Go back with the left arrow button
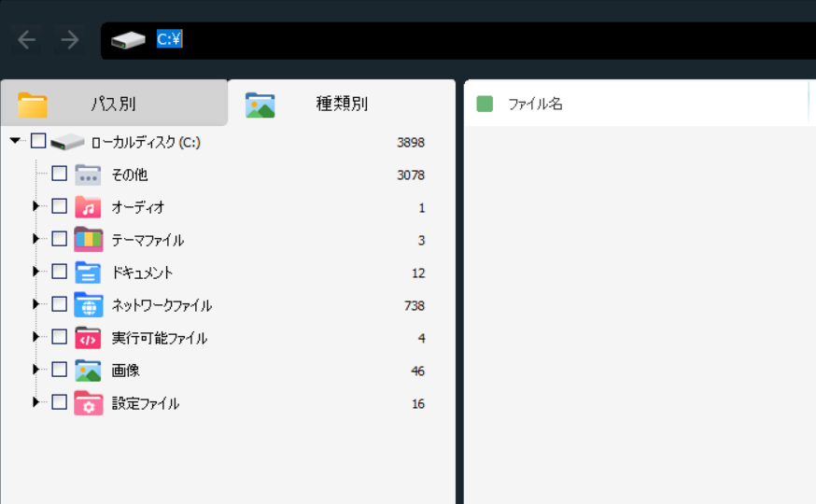Image resolution: width=816 pixels, height=504 pixels. 26,39
